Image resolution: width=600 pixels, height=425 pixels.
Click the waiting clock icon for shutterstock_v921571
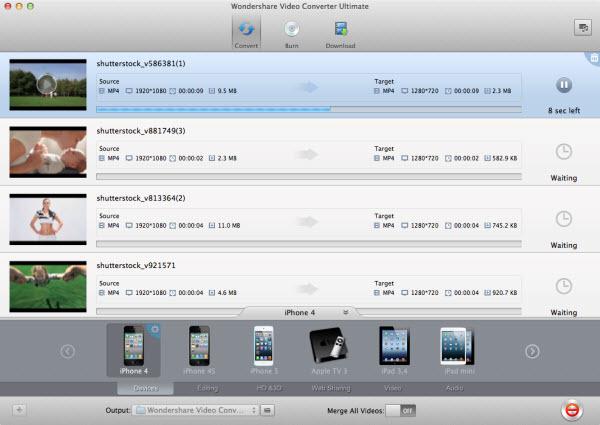(x=564, y=286)
